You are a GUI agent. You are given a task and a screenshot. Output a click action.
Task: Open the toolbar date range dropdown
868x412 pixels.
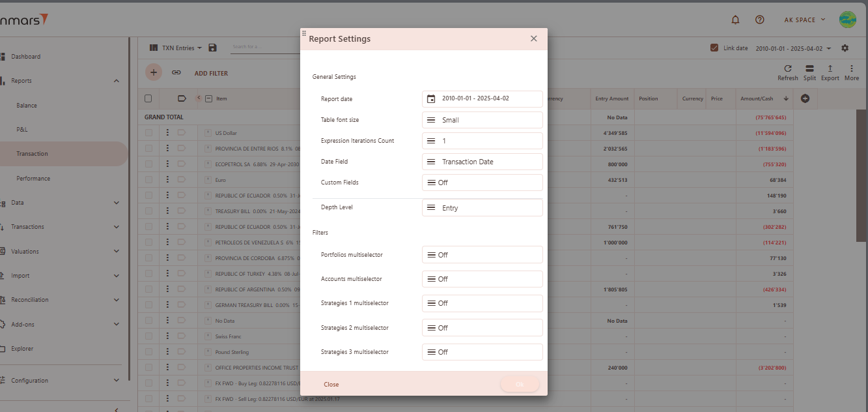[794, 48]
